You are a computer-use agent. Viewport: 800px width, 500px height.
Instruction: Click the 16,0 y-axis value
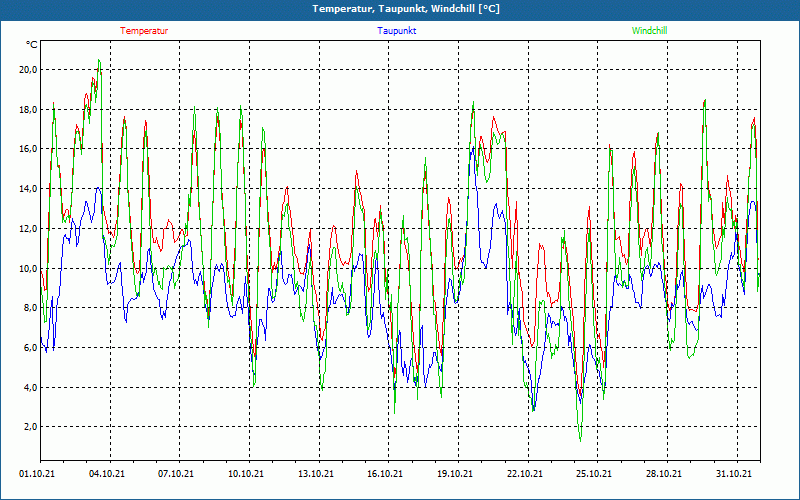[x=28, y=149]
